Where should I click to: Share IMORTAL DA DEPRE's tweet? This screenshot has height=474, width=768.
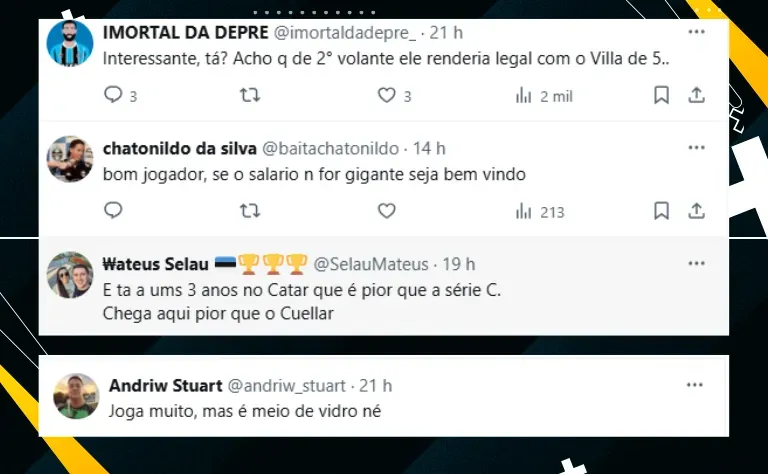point(696,95)
